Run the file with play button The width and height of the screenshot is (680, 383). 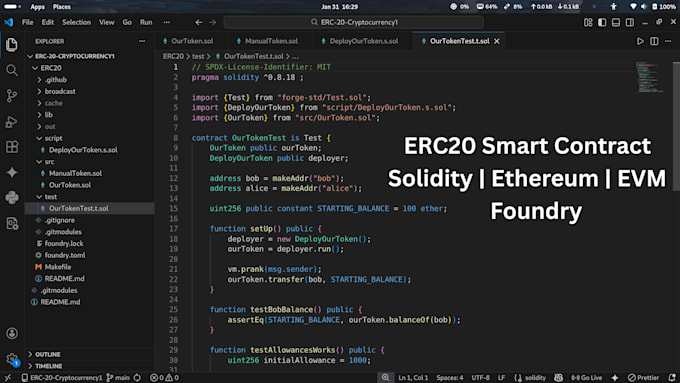click(x=640, y=41)
